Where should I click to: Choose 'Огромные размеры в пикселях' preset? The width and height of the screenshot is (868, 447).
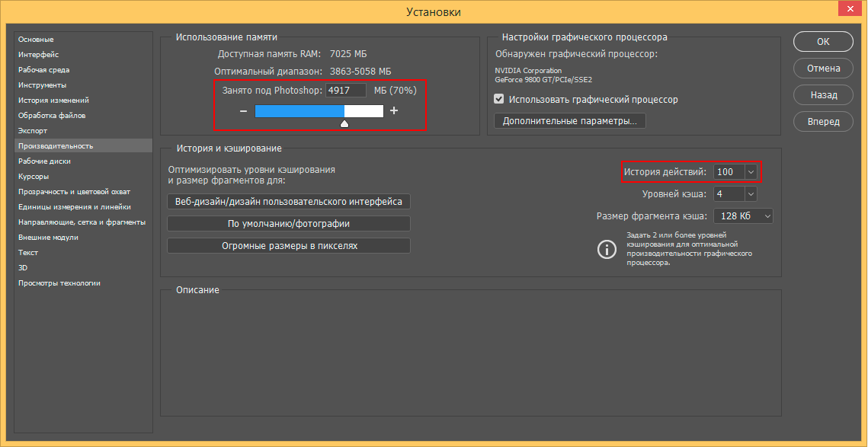289,246
